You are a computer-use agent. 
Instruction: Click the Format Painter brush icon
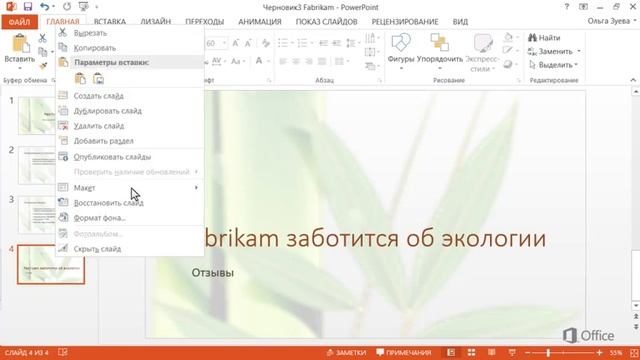43,66
